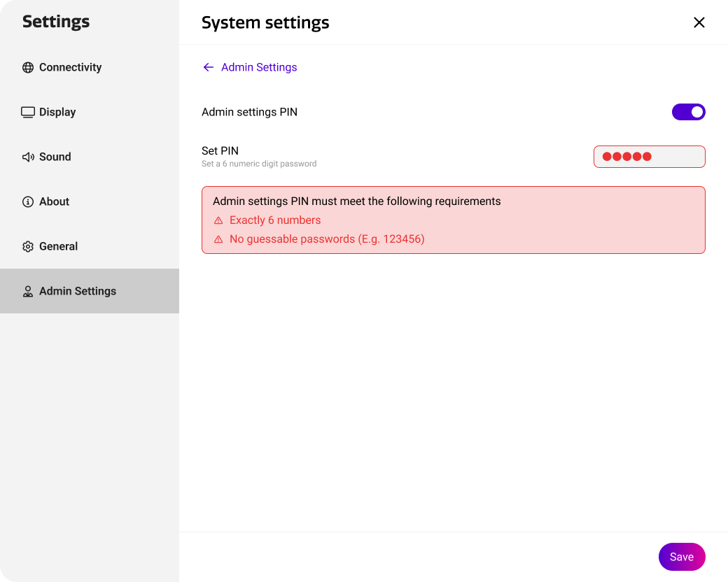Click the warning icon beside 'Exactly 6 numbers'

tap(217, 220)
